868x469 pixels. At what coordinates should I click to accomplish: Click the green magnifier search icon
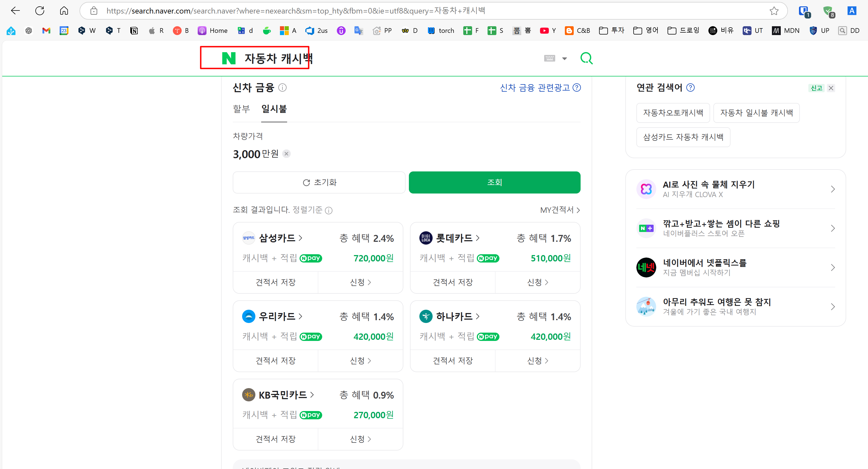586,58
